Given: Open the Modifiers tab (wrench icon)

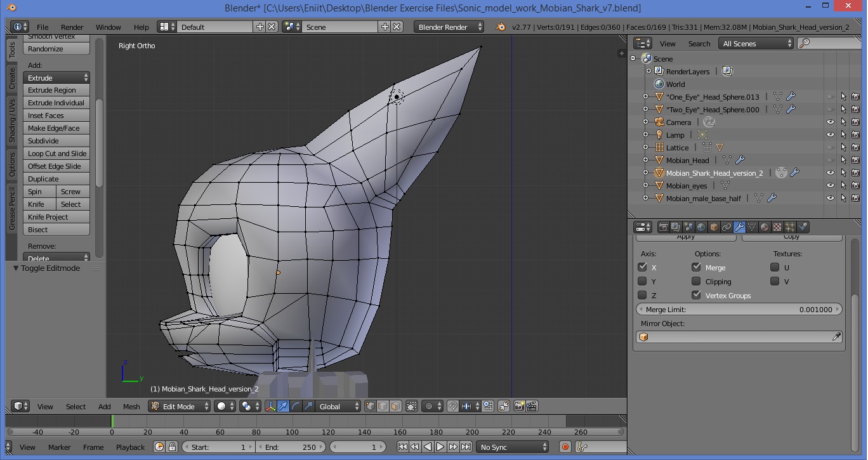Looking at the screenshot, I should [739, 227].
